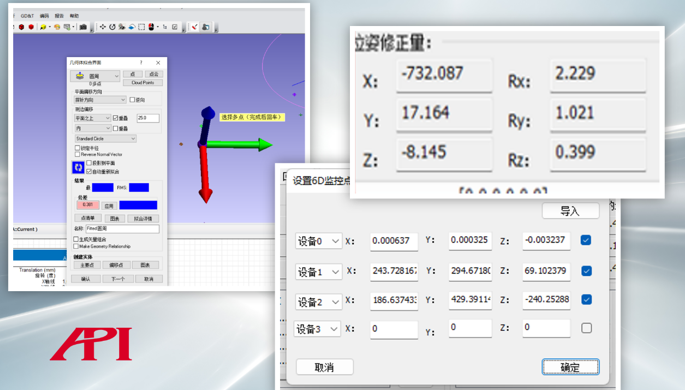Click the pink 0.301 tolerance value box
The height and width of the screenshot is (390, 685).
tap(88, 204)
